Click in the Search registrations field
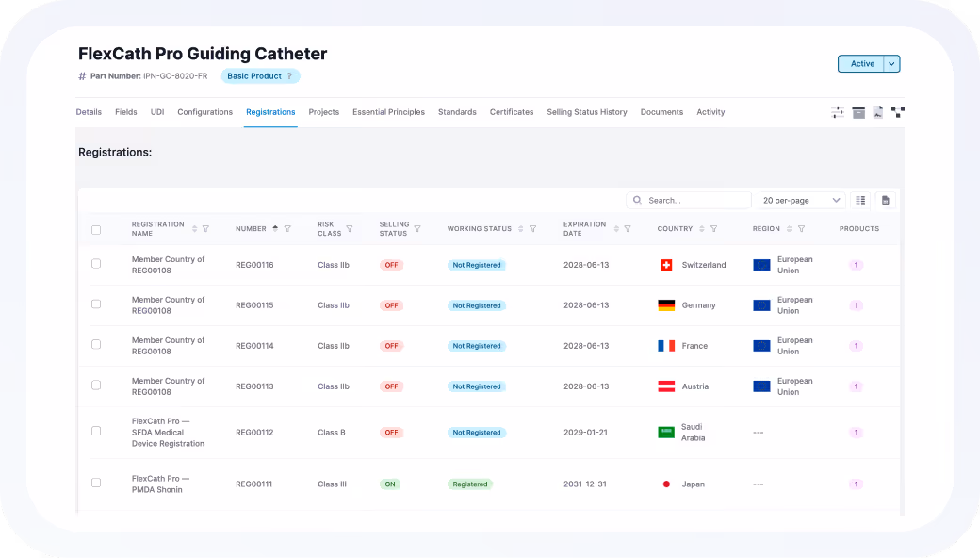 (x=689, y=200)
